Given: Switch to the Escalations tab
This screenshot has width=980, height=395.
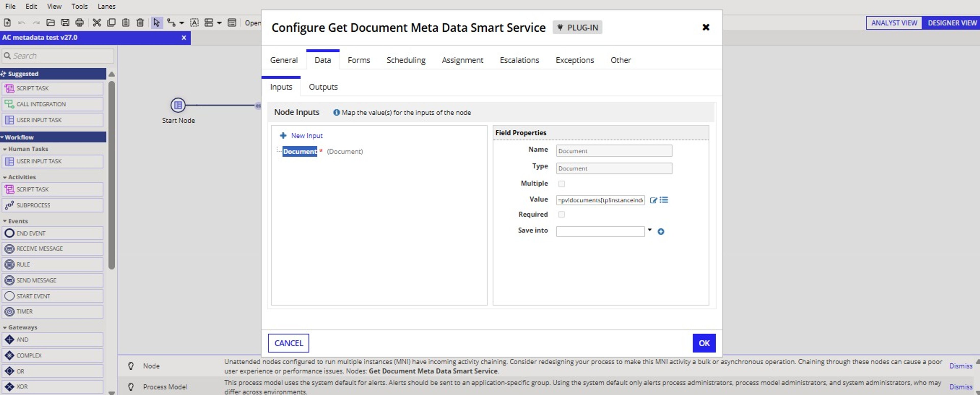Looking at the screenshot, I should point(519,60).
